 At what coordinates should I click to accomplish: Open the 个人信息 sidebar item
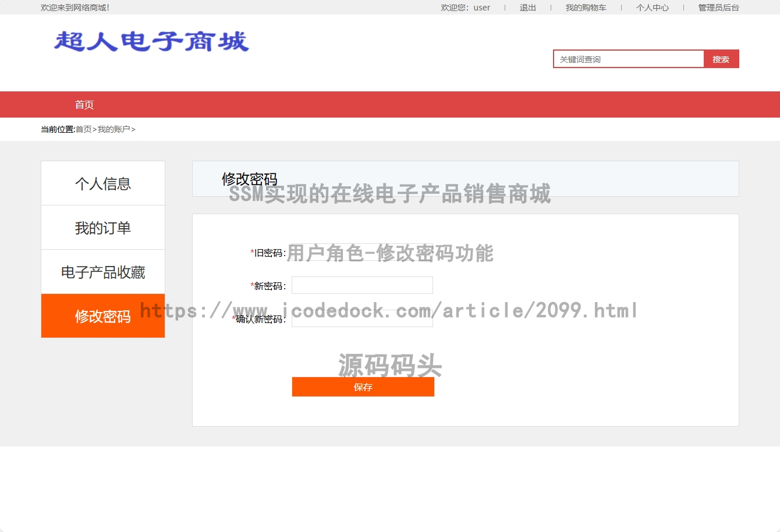pos(103,183)
